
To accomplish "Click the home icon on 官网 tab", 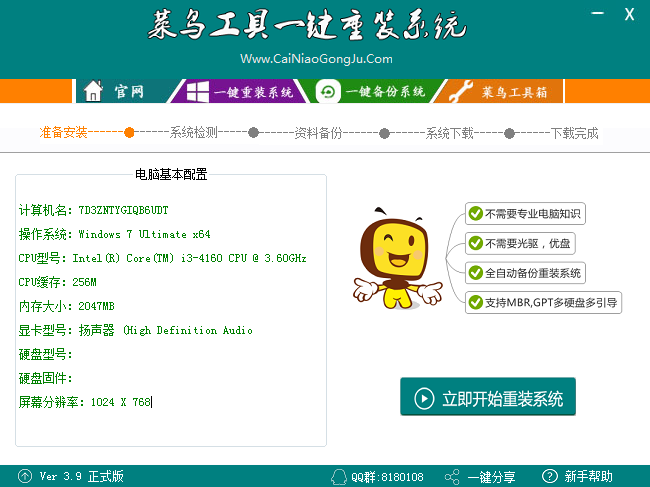I will 93,91.
